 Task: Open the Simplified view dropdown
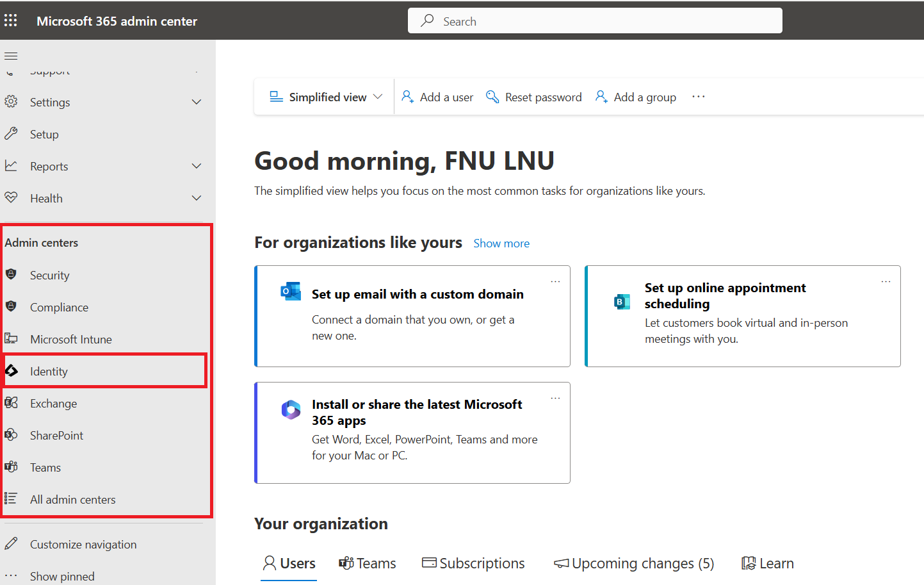point(327,97)
